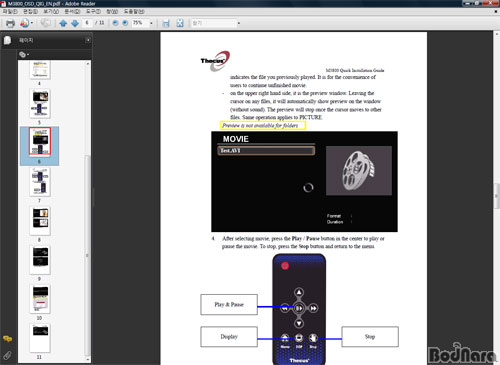
Task: Open the find field dropdown arrow
Action: coord(239,23)
